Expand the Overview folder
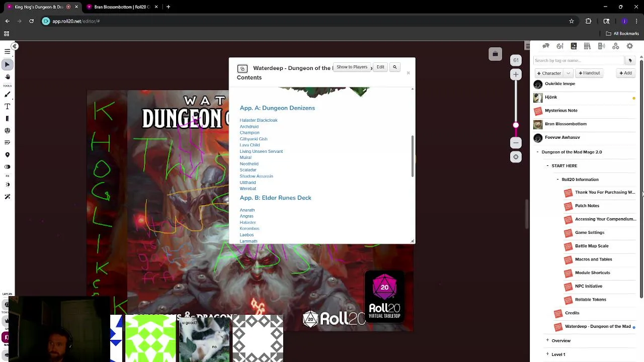The width and height of the screenshot is (644, 362). [x=547, y=340]
